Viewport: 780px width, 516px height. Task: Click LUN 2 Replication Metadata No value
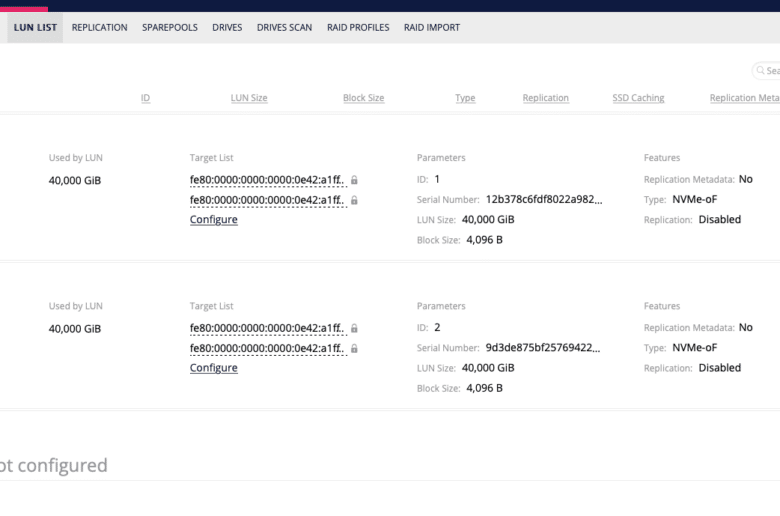click(x=745, y=327)
